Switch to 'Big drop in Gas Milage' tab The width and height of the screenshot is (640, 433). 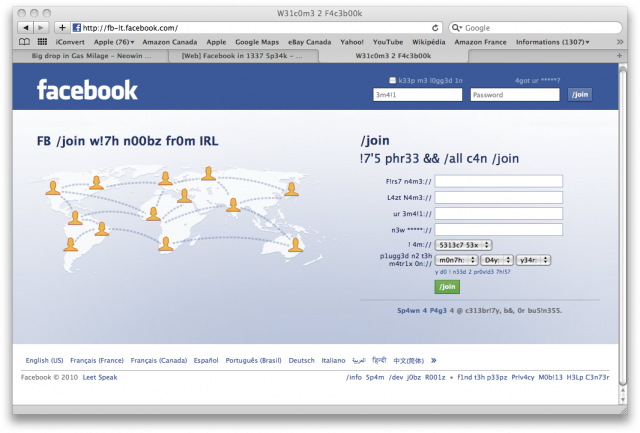91,56
